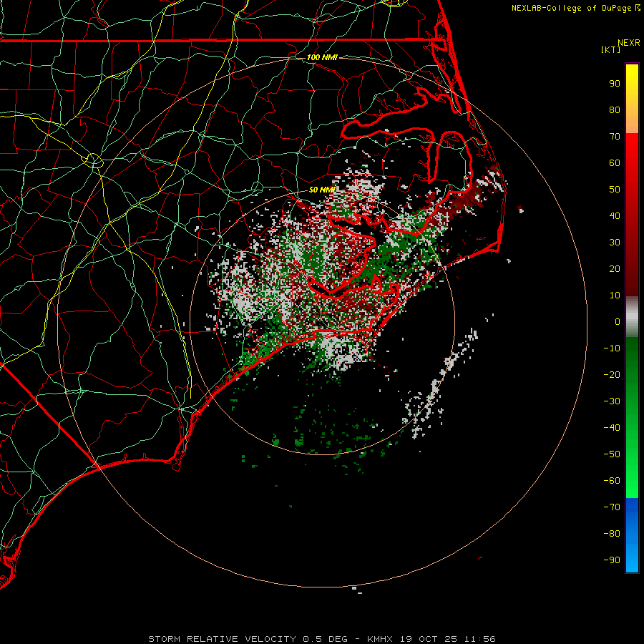This screenshot has height=644, width=644.
Task: Select the -80 value on velocity scale
Action: [x=612, y=534]
